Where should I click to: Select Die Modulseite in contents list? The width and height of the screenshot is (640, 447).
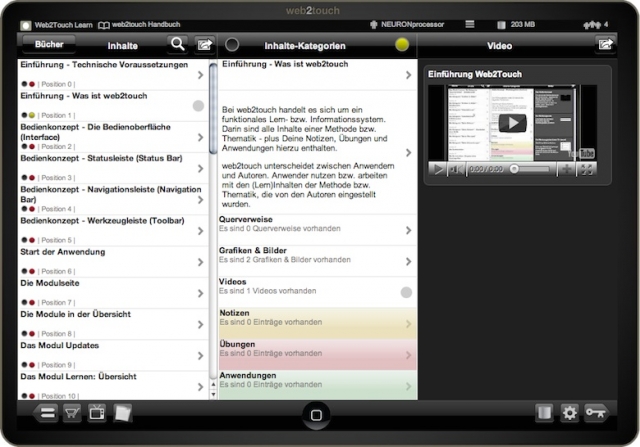(x=113, y=293)
